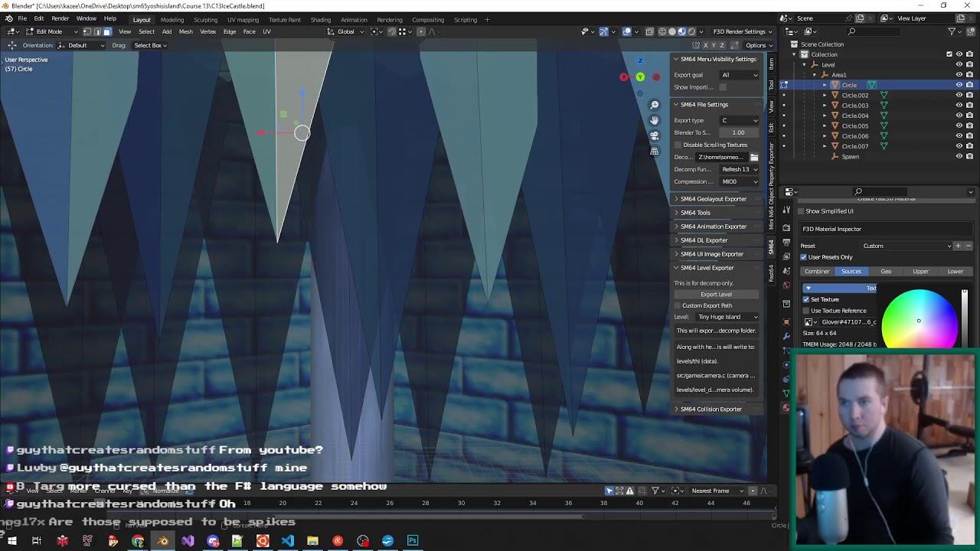The width and height of the screenshot is (980, 551).
Task: Open Visual Studio Code from taskbar
Action: tap(287, 541)
